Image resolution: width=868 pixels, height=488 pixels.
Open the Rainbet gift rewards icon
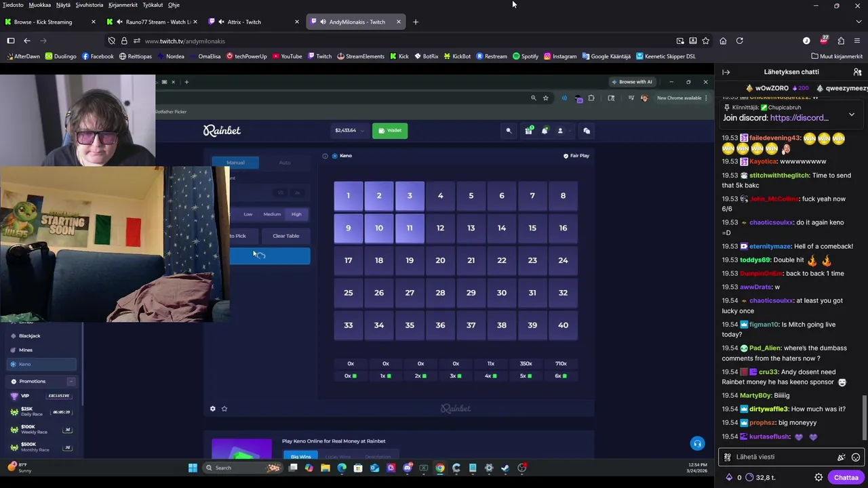click(x=528, y=131)
